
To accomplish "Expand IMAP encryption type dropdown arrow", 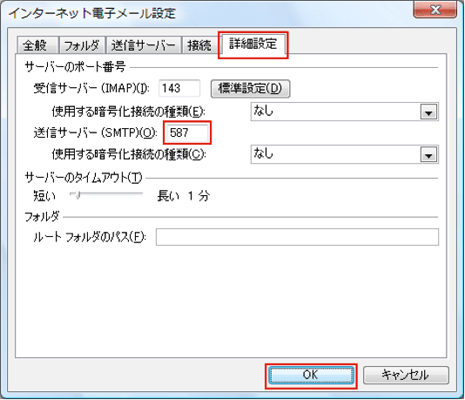I will click(x=428, y=112).
